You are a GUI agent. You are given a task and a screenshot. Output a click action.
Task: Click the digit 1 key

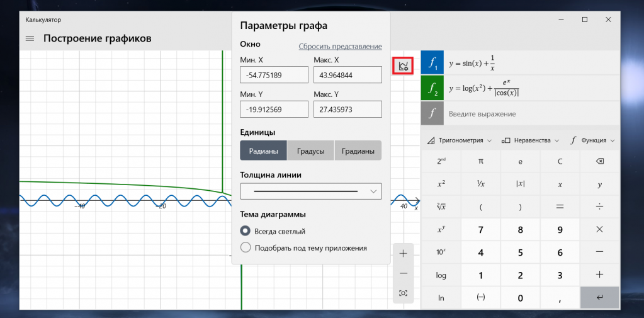click(480, 275)
